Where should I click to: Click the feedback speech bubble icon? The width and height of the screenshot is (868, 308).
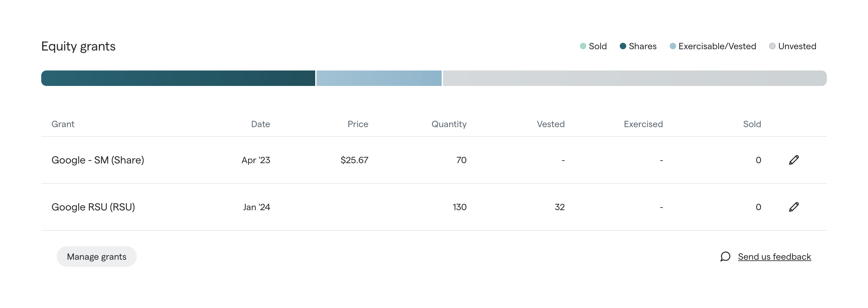point(725,257)
